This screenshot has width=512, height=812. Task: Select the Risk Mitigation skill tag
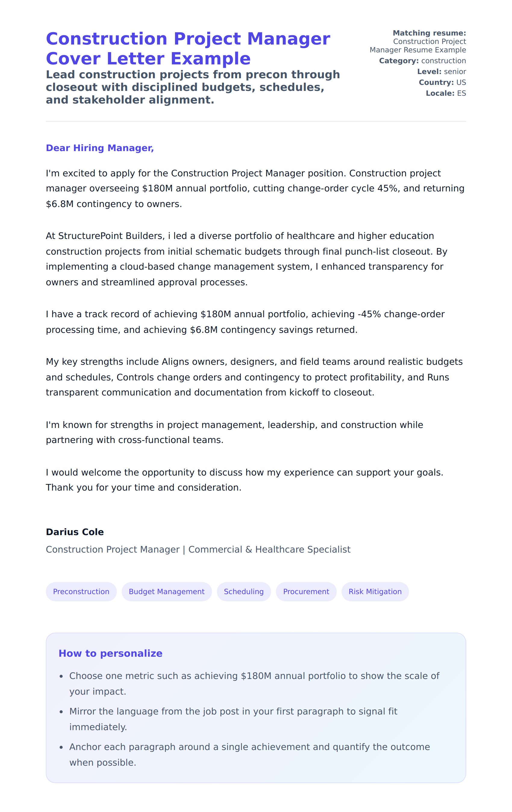[x=375, y=591]
